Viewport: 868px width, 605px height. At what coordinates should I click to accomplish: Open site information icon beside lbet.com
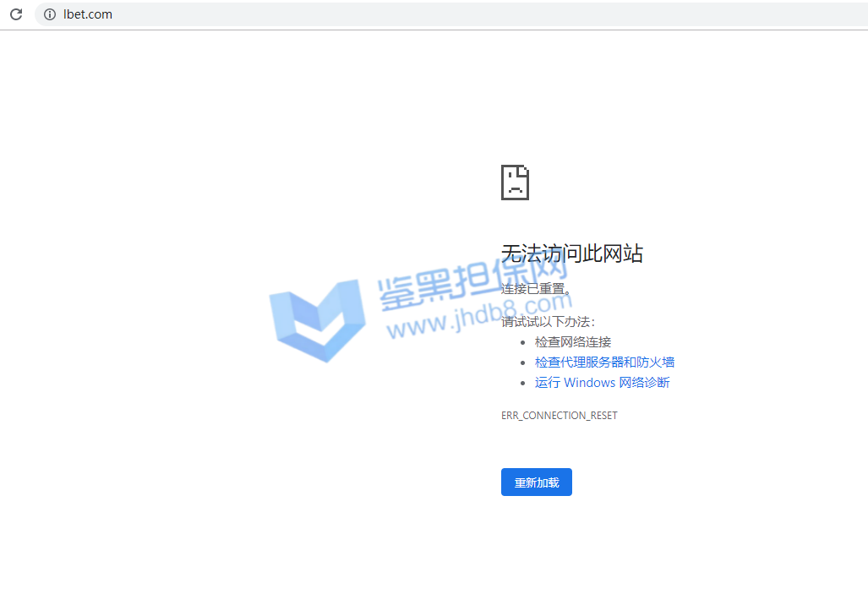pos(50,14)
